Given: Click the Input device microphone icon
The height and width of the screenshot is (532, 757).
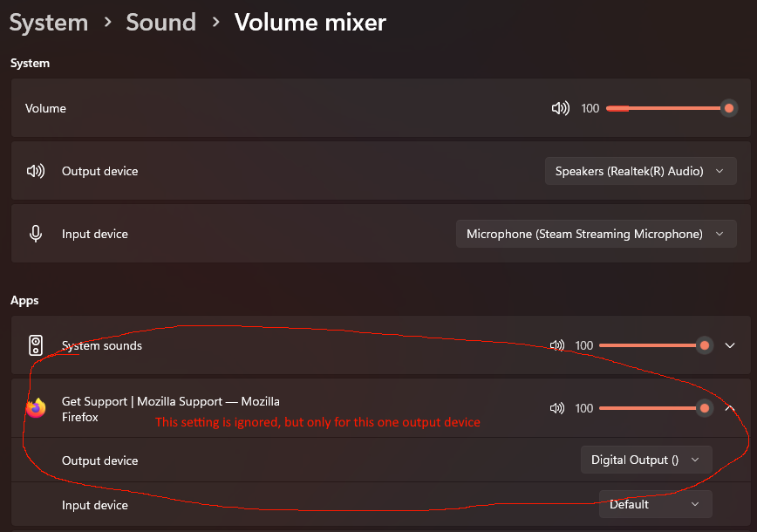Looking at the screenshot, I should (x=36, y=234).
